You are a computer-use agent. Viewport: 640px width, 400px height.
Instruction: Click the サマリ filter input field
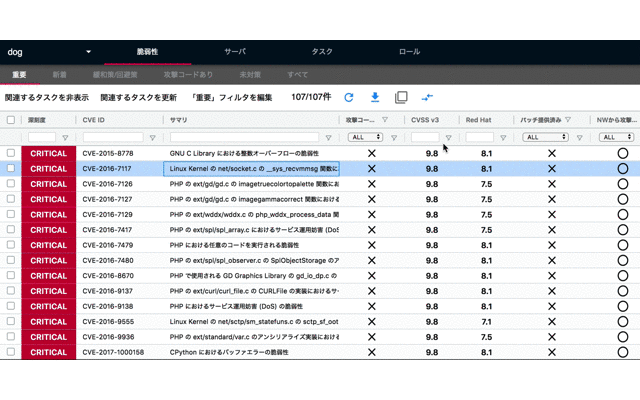[244, 137]
